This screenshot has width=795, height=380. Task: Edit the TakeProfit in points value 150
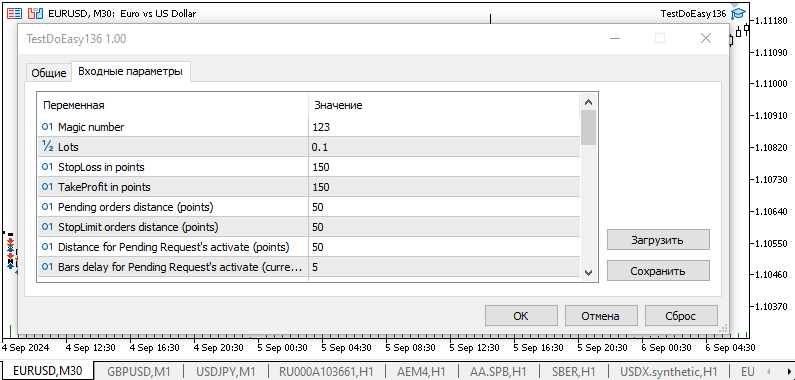(x=444, y=187)
